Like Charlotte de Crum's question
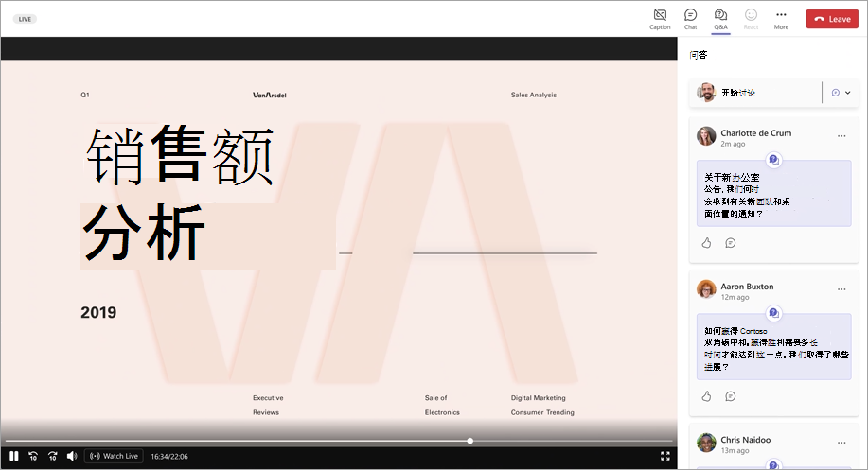This screenshot has width=868, height=470. 706,243
